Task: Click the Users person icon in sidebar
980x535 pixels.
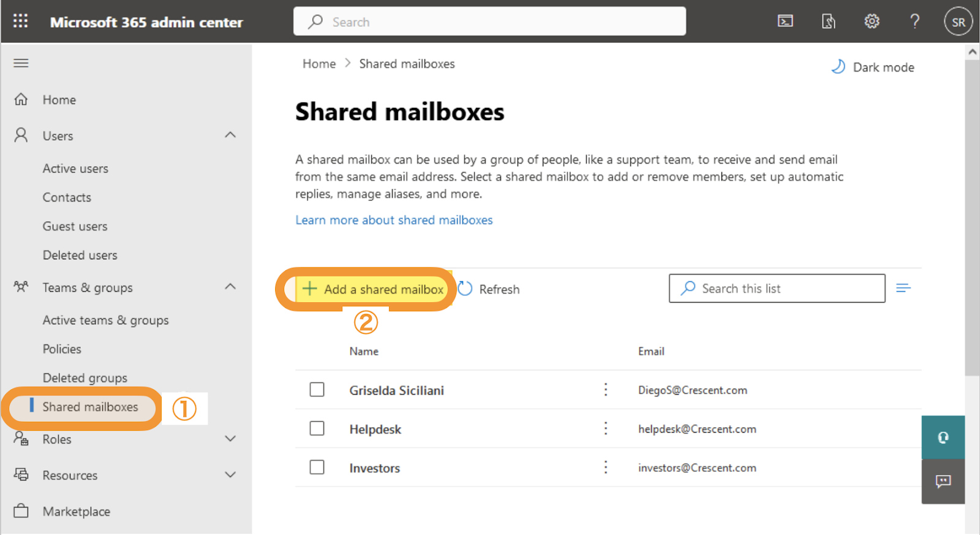Action: click(21, 135)
